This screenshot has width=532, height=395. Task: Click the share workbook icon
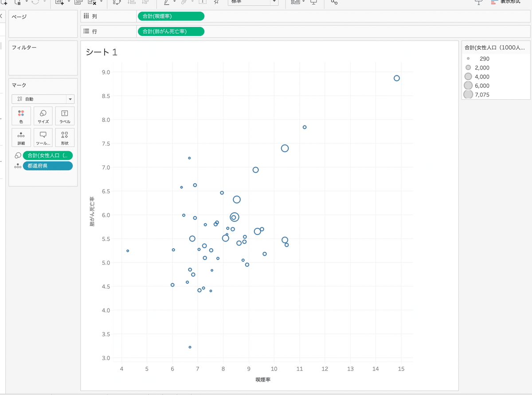point(334,2)
